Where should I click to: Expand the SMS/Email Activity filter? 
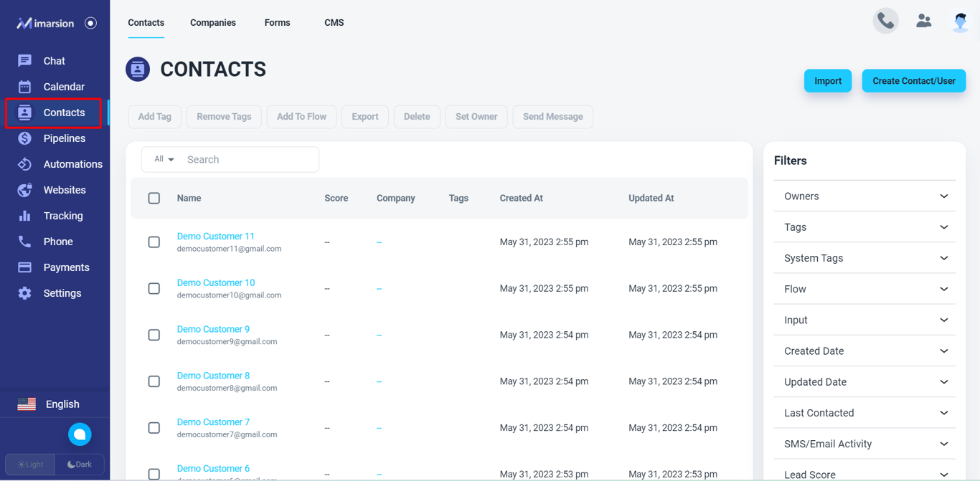[865, 444]
